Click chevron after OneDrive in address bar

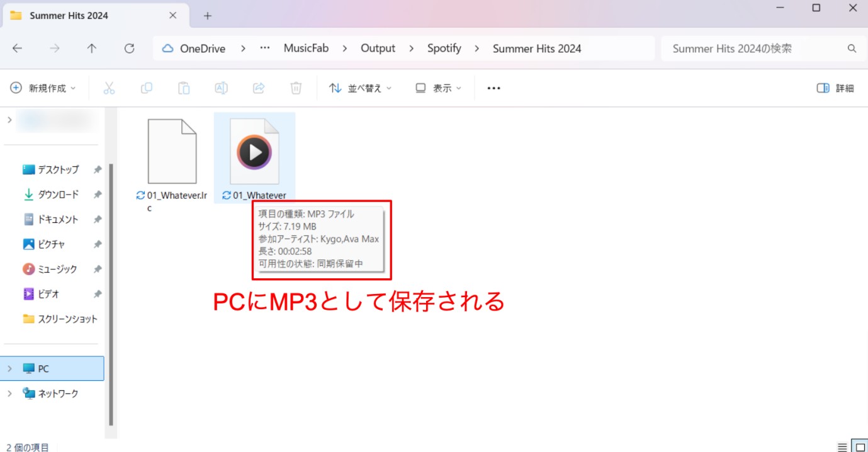[243, 48]
